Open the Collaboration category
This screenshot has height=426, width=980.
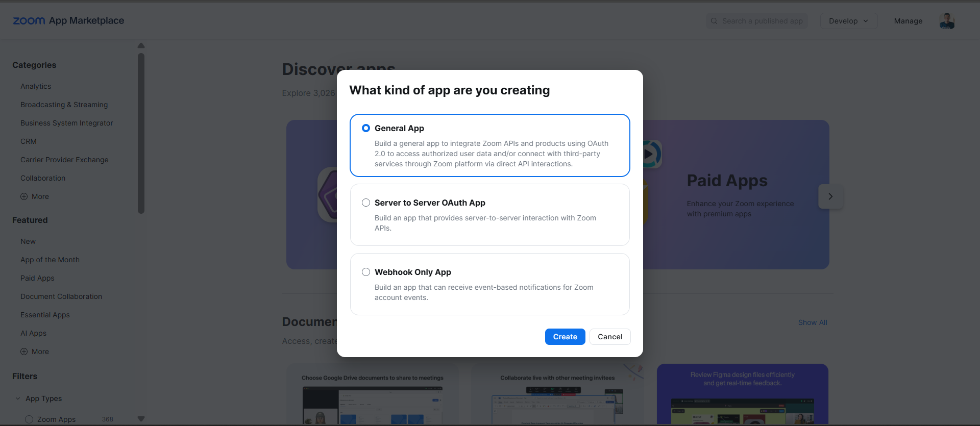(x=43, y=178)
